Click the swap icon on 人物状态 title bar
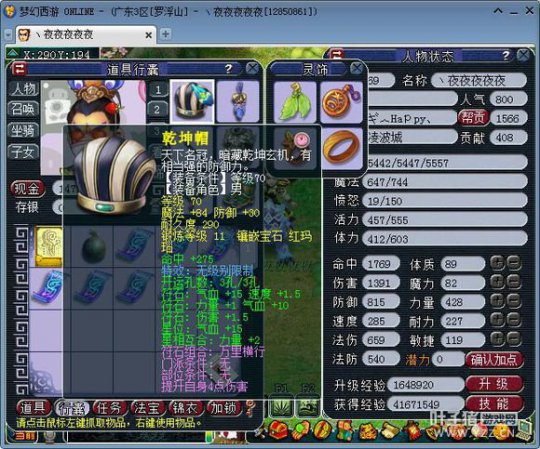This screenshot has height=449, width=540. [336, 55]
